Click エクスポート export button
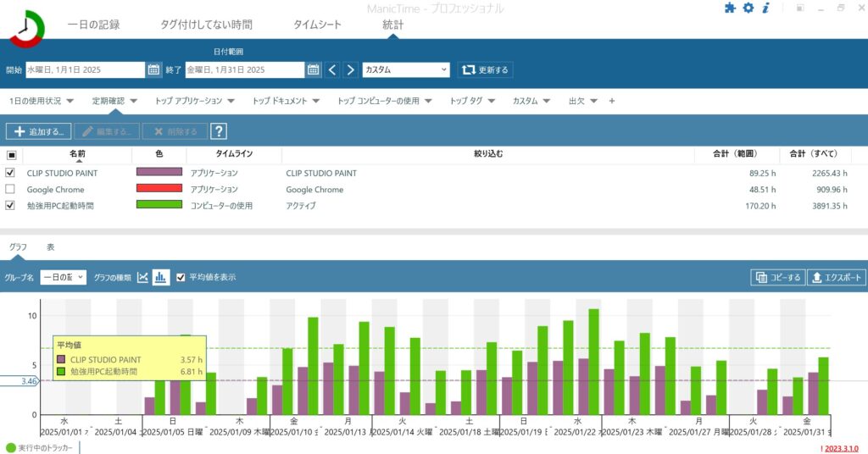This screenshot has width=868, height=454. click(x=837, y=278)
